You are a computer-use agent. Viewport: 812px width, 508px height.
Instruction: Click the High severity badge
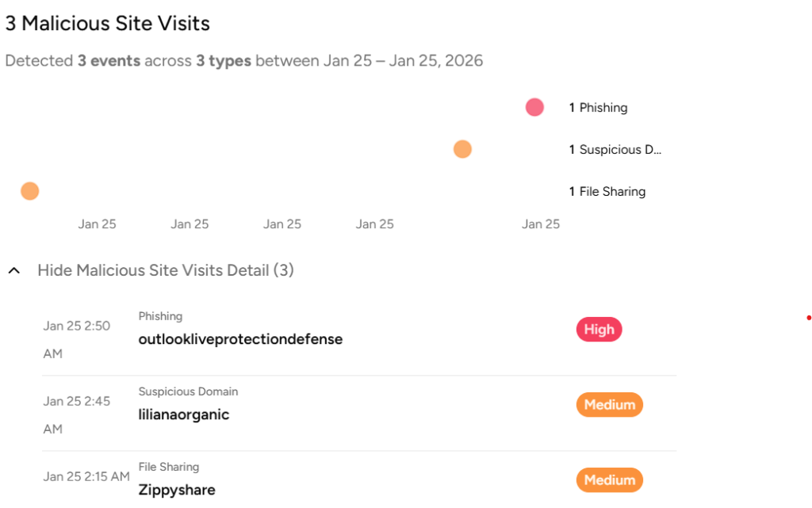599,330
